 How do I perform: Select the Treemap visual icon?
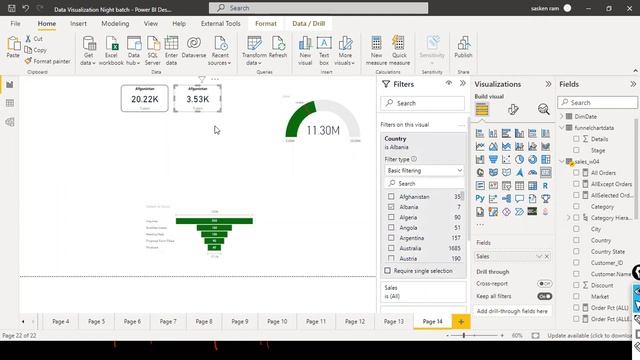[546, 160]
